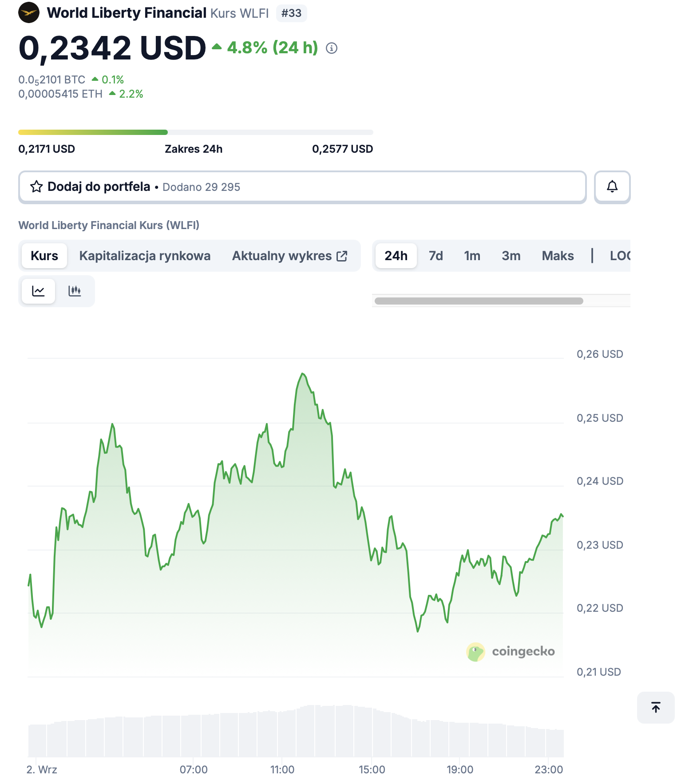Click the Zakres 24h label
Screen dimensions: 689x784
[194, 149]
